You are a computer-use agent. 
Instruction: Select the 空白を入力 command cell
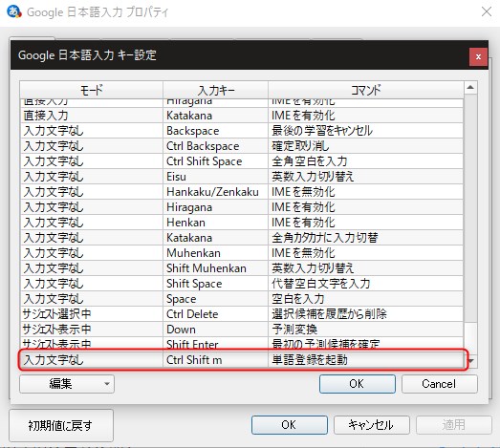pos(366,299)
